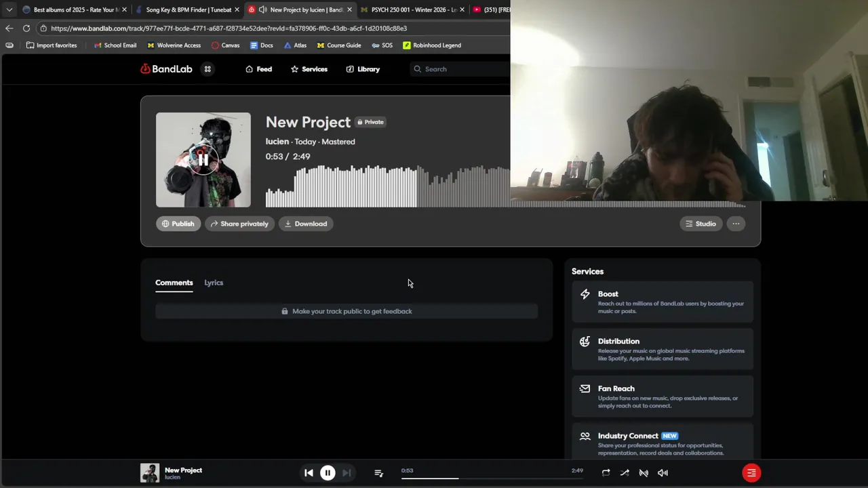Click the Distribution icon

pos(585,342)
